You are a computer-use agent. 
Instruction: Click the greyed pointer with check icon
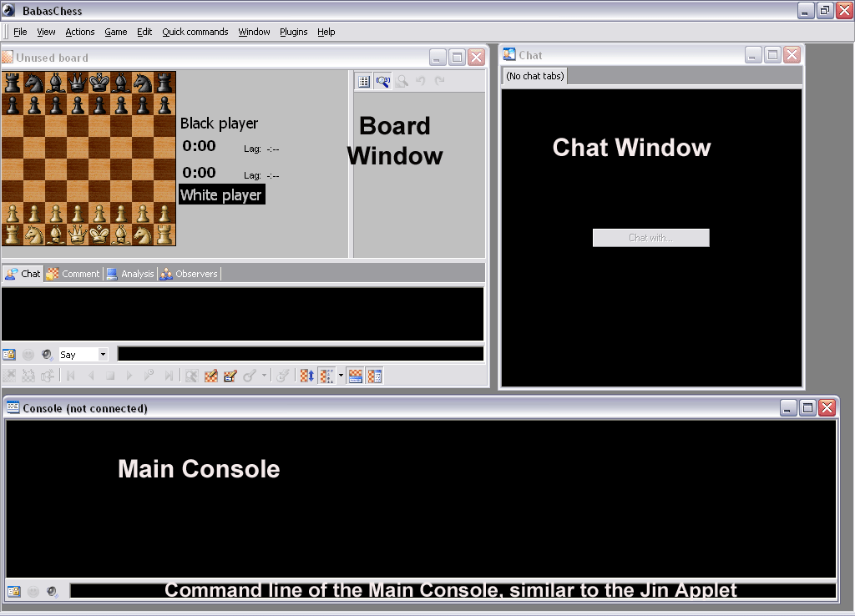[x=282, y=376]
